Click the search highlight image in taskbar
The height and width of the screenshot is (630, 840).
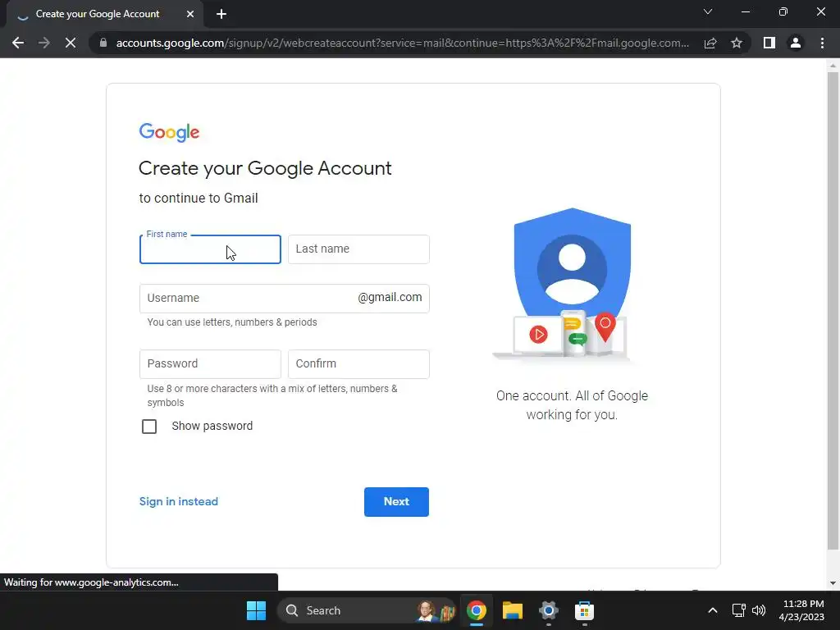coord(435,610)
